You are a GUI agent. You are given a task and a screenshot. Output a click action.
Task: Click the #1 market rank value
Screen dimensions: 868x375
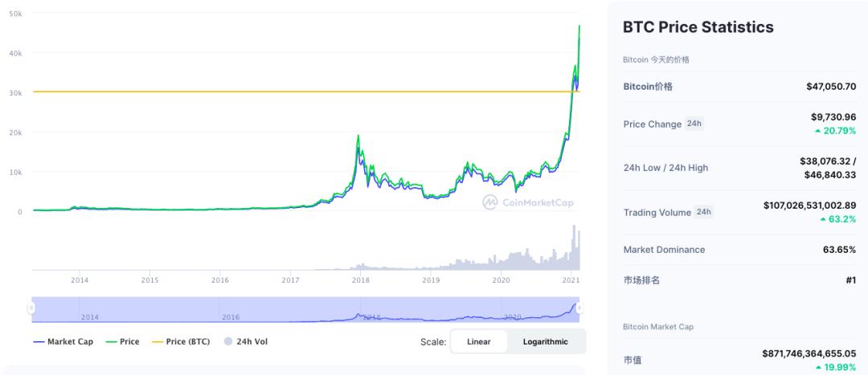(x=850, y=280)
